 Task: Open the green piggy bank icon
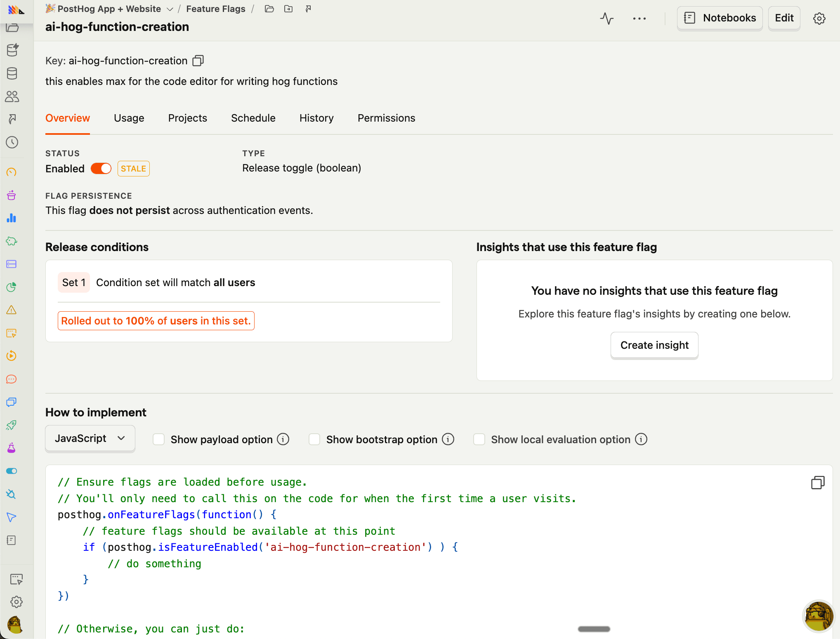pos(12,241)
